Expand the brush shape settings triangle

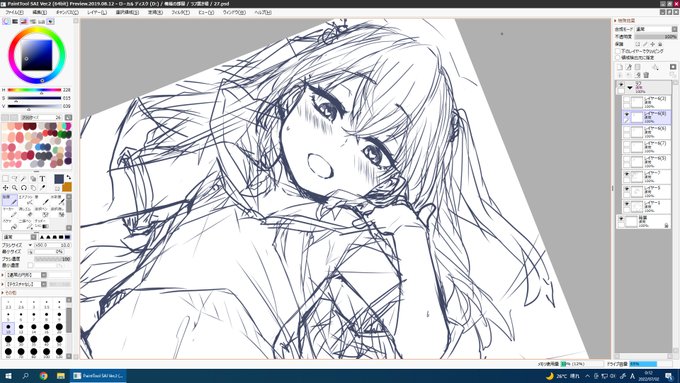tap(3, 275)
